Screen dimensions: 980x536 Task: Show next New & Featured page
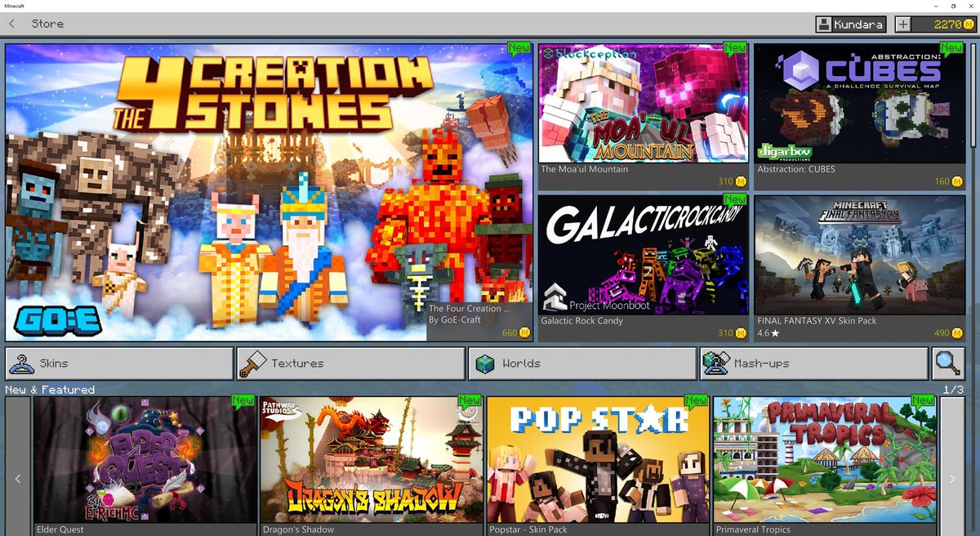952,478
